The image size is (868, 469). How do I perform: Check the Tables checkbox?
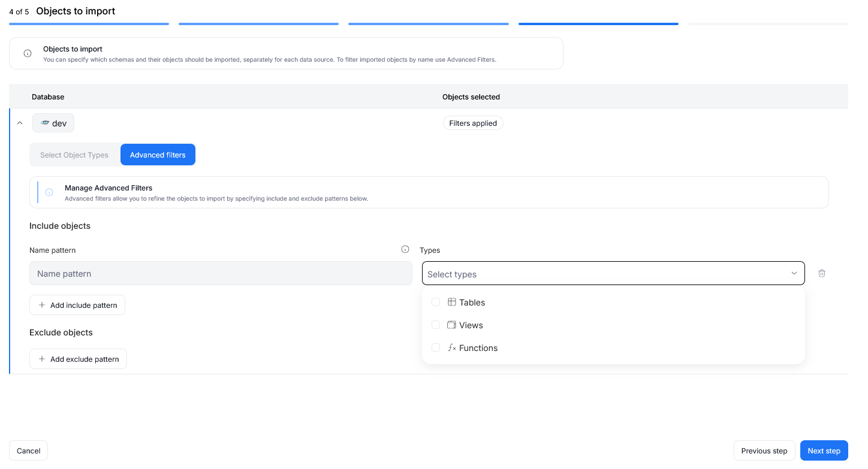(436, 302)
